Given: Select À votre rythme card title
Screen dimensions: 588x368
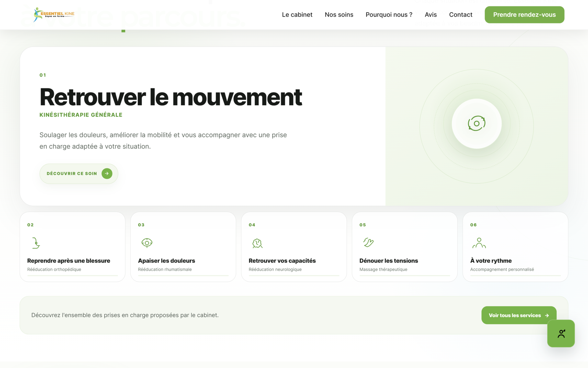Looking at the screenshot, I should [x=491, y=261].
